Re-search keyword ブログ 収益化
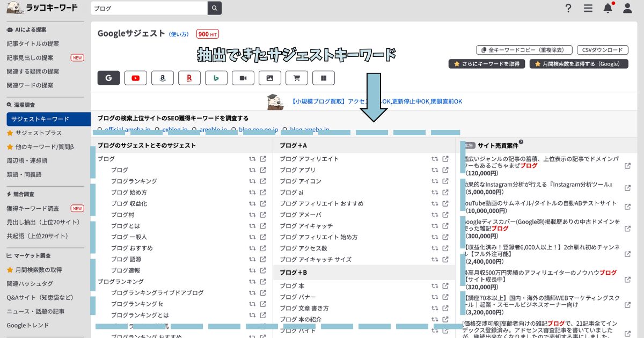The width and height of the screenshot is (644, 338). pyautogui.click(x=252, y=203)
